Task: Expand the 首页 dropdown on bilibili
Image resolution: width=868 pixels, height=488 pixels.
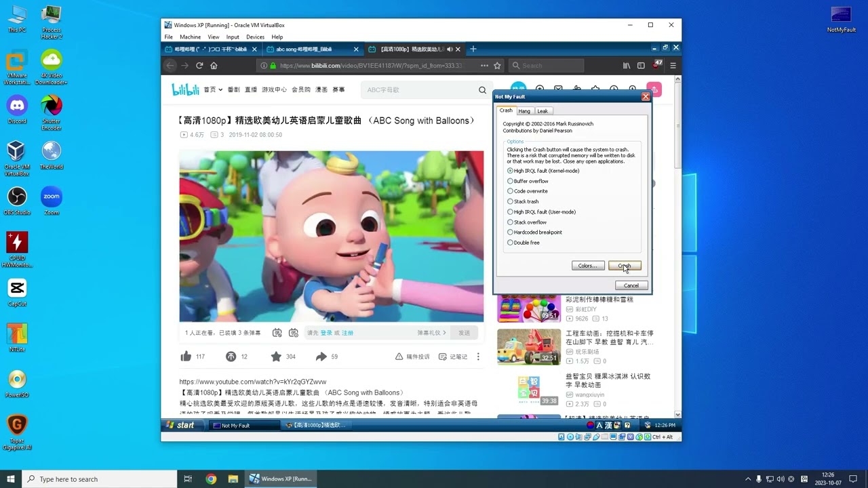Action: point(213,89)
